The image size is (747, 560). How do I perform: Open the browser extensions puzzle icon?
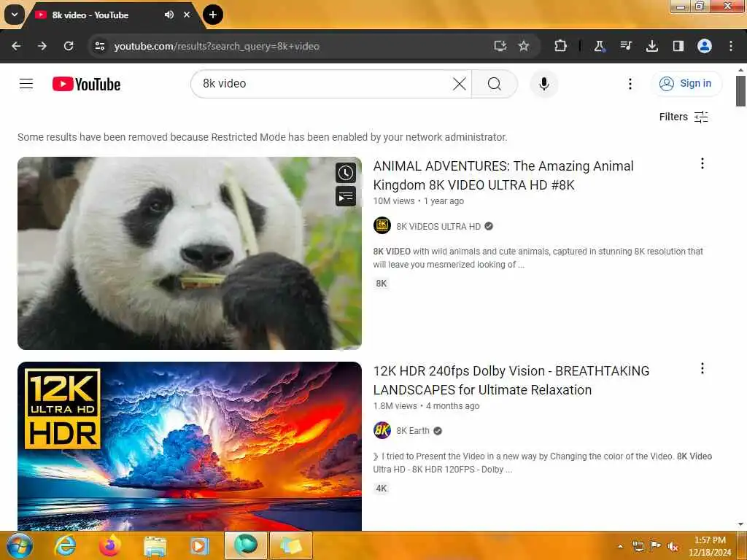pos(560,46)
